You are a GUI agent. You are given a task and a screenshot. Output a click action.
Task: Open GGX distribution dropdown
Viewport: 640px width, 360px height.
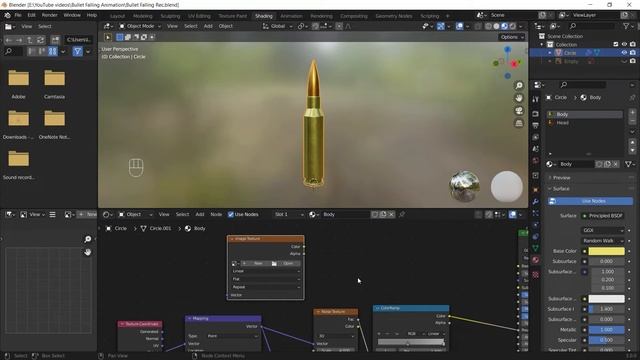pyautogui.click(x=602, y=230)
